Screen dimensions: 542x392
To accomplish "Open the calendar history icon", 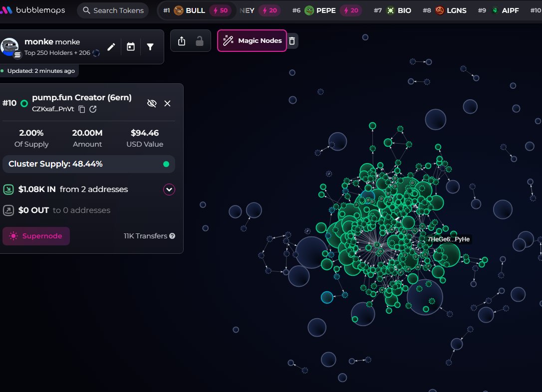I will 131,46.
